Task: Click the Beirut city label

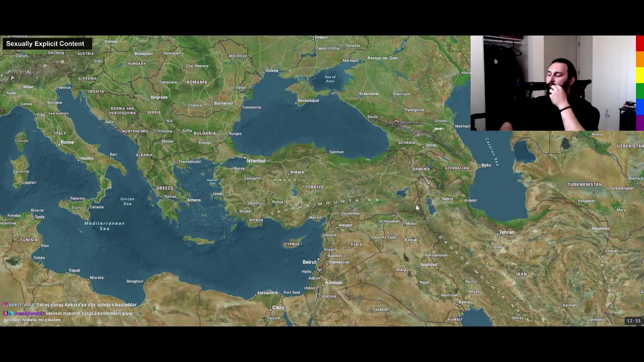Action: click(309, 262)
